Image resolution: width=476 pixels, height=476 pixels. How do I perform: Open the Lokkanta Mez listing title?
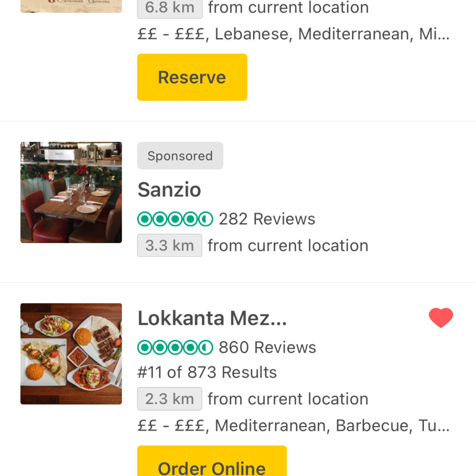212,318
